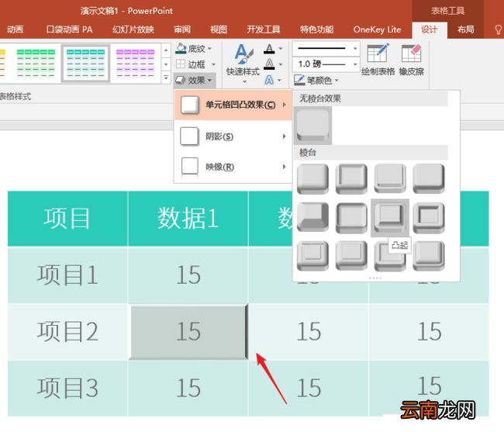Pick second bevel preset in third row
This screenshot has height=432, width=504.
351,256
